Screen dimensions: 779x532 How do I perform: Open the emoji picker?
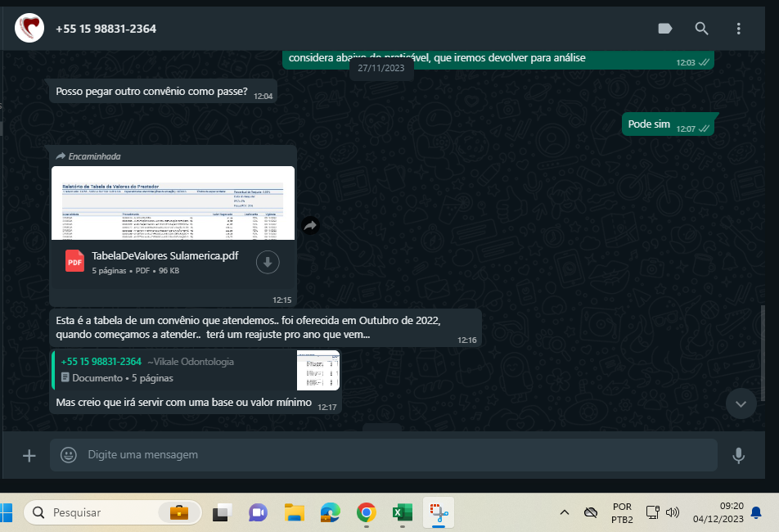click(x=69, y=454)
